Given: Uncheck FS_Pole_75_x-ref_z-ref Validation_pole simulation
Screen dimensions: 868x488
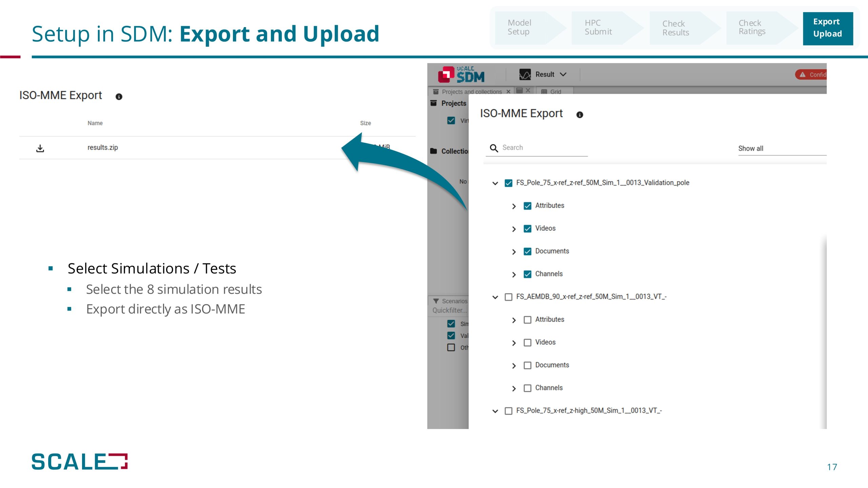Looking at the screenshot, I should point(508,183).
